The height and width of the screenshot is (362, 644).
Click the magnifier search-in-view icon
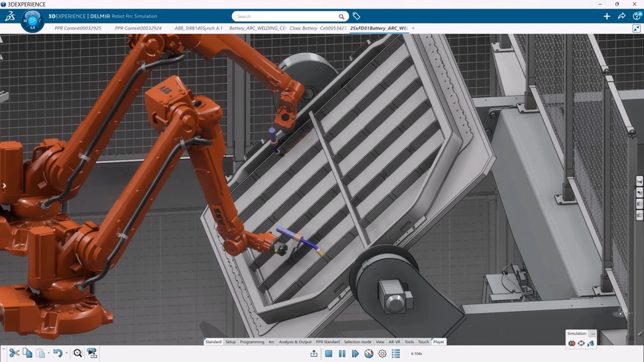coord(78,353)
